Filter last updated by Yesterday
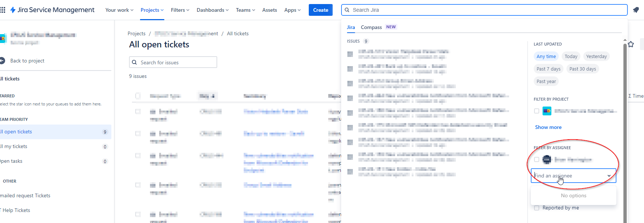This screenshot has height=223, width=644. coord(597,56)
